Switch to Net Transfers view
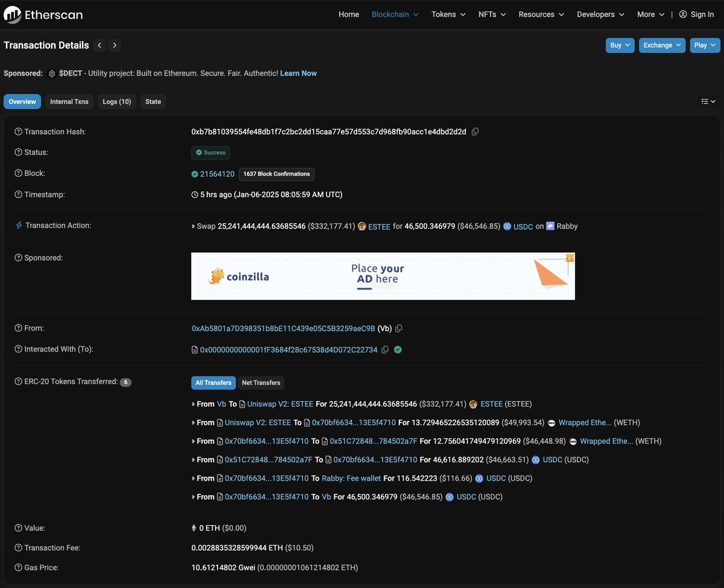 point(261,382)
